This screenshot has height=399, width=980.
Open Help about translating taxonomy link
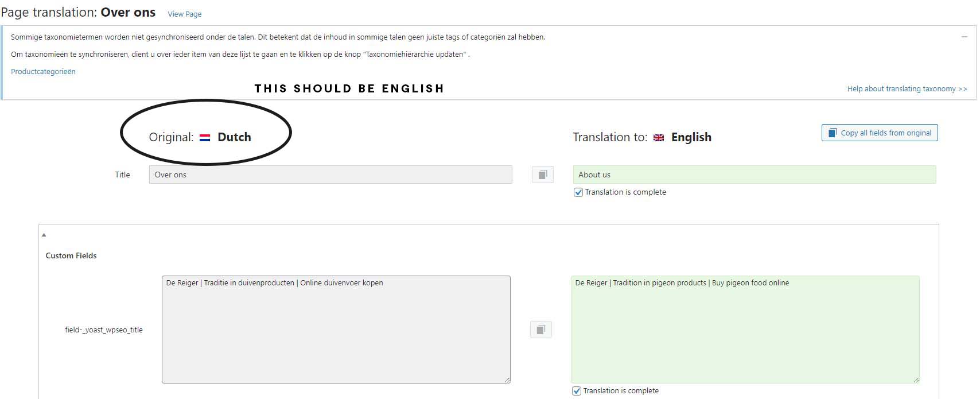point(907,89)
